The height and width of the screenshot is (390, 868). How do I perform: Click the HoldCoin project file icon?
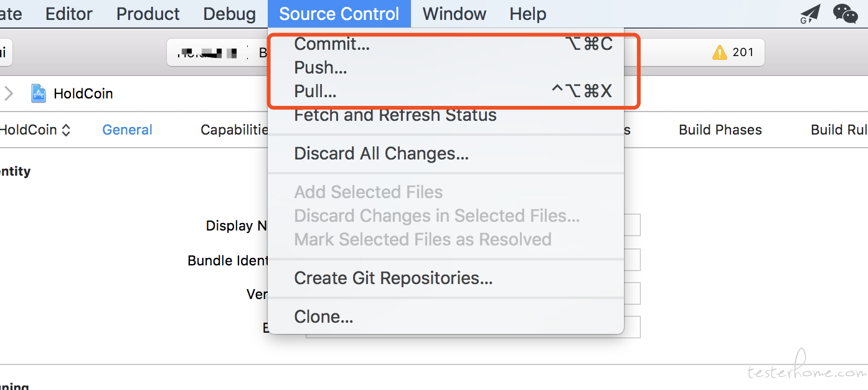pos(39,93)
